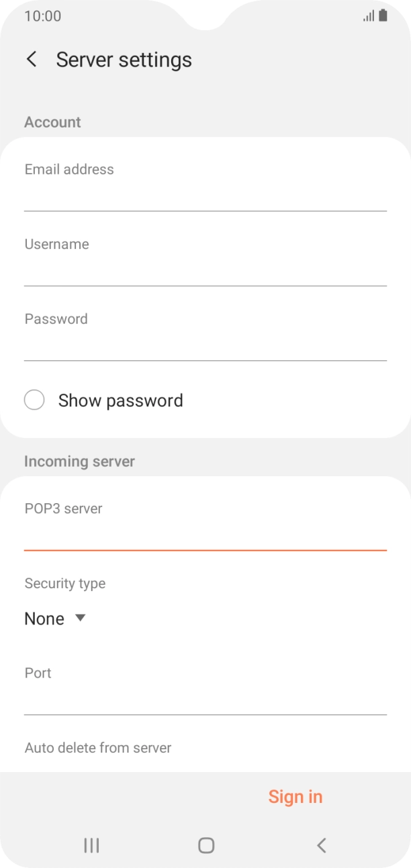The width and height of the screenshot is (411, 868).
Task: Select the Show password radio circle
Action: tap(34, 400)
